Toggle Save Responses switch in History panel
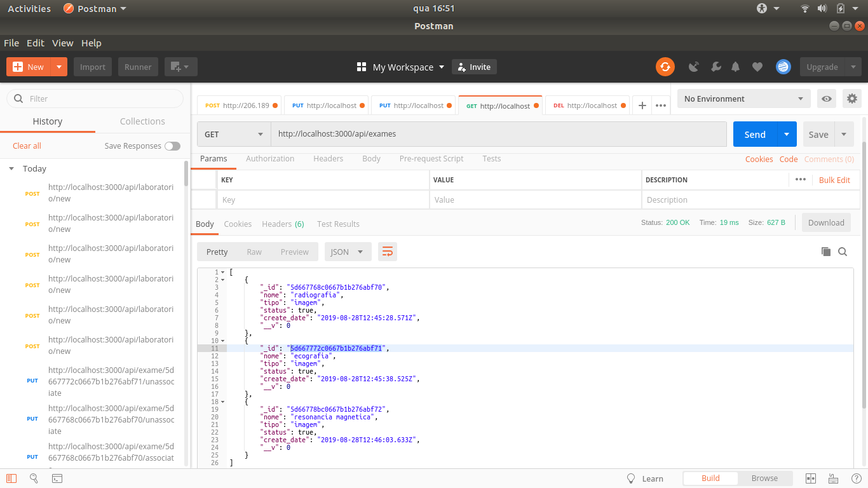 click(x=172, y=146)
